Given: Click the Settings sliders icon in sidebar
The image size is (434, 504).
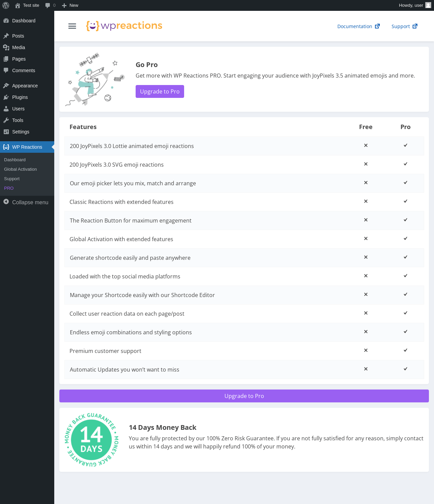Looking at the screenshot, I should 6,132.
